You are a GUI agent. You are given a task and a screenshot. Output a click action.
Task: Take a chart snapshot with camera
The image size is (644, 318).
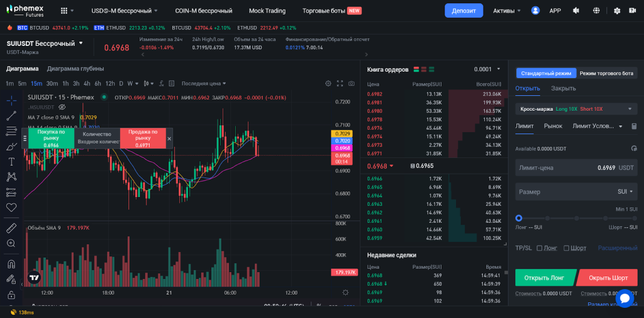[x=352, y=84]
